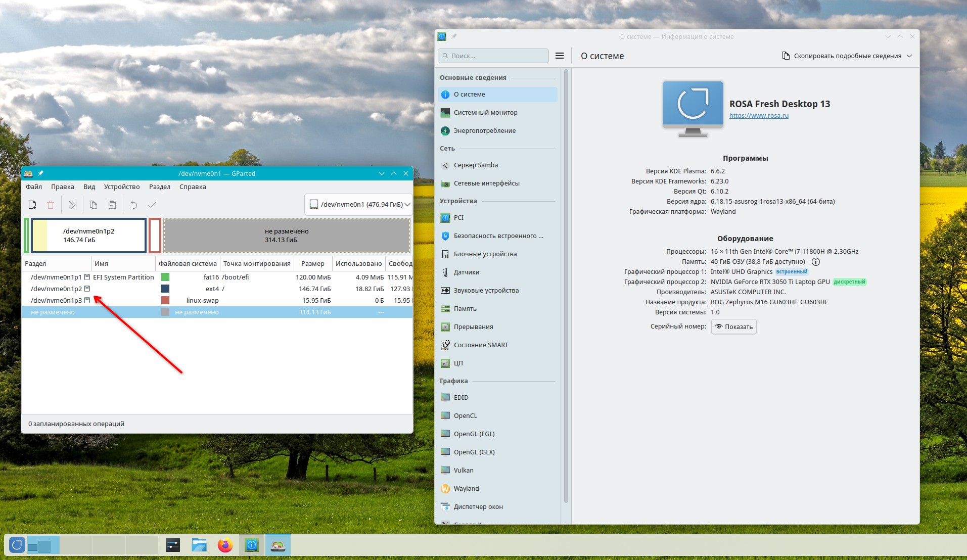Open Системный монитор in the sidebar
This screenshot has height=560, width=967.
(x=498, y=113)
